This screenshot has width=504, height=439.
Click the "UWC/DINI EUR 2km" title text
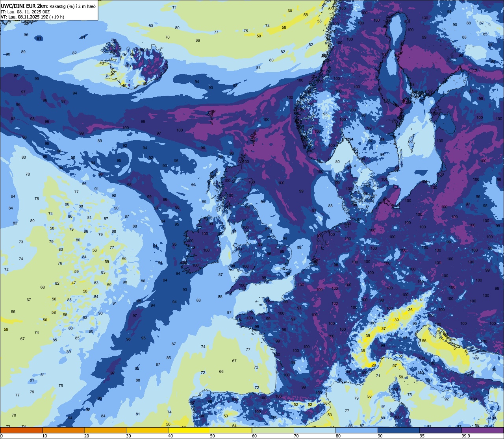click(x=24, y=6)
